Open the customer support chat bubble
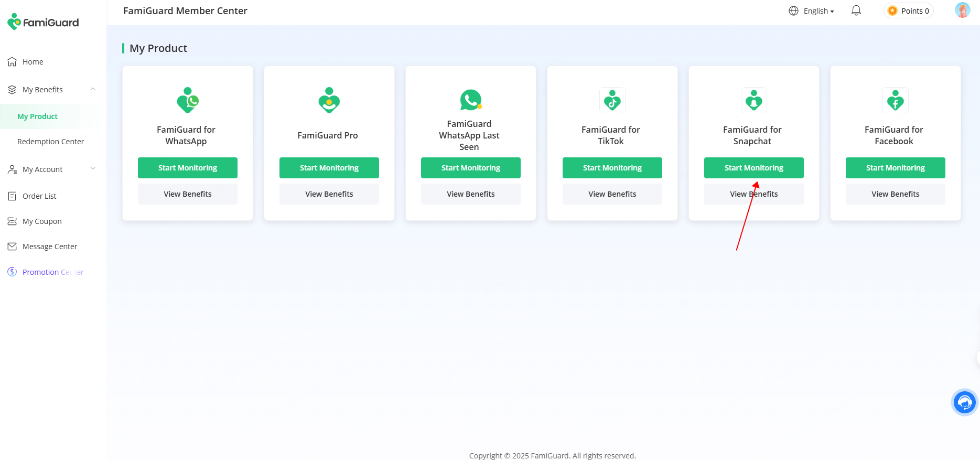 [x=964, y=403]
